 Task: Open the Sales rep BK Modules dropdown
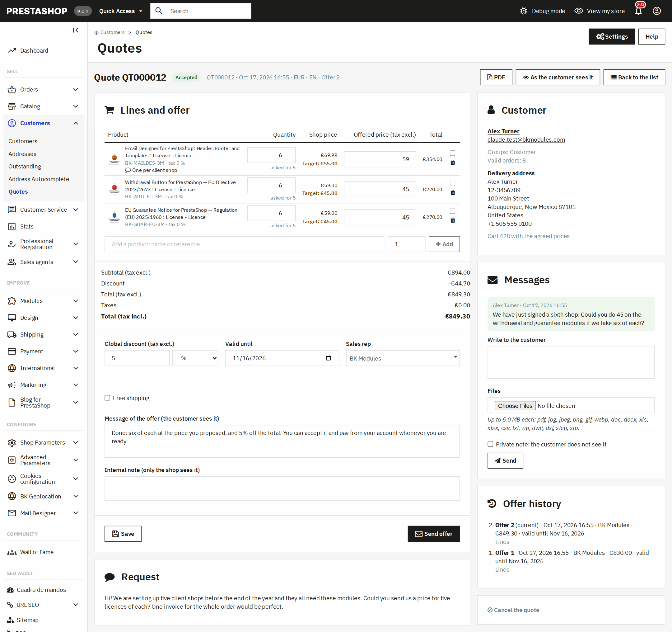[x=403, y=358]
